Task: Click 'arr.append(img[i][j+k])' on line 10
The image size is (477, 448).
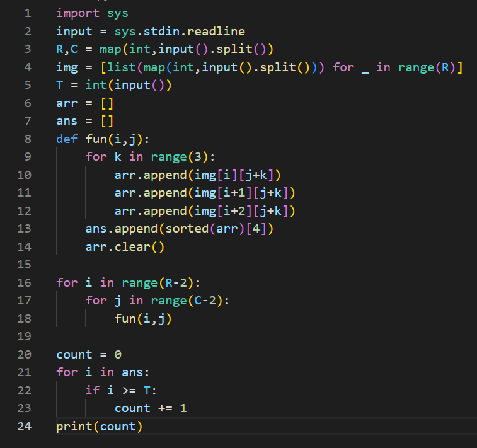Action: 197,175
